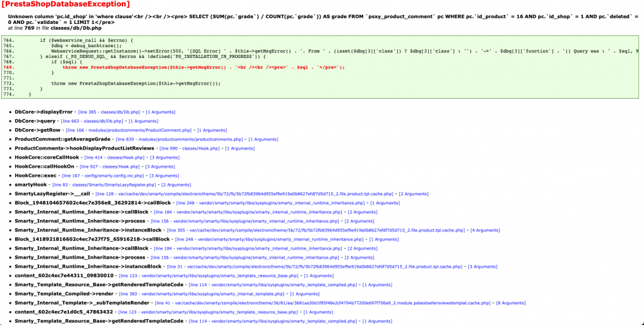Show arguments for ProductComment::getAverageGrade

tap(263, 139)
